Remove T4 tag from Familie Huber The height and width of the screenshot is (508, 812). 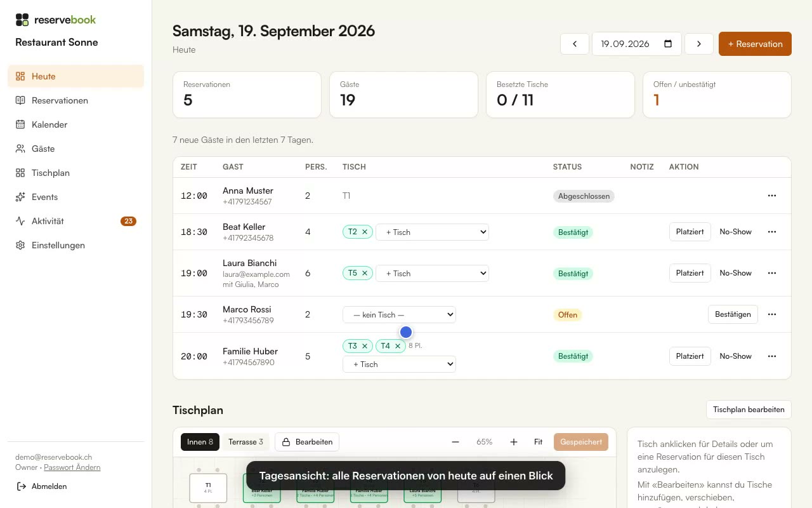point(398,346)
